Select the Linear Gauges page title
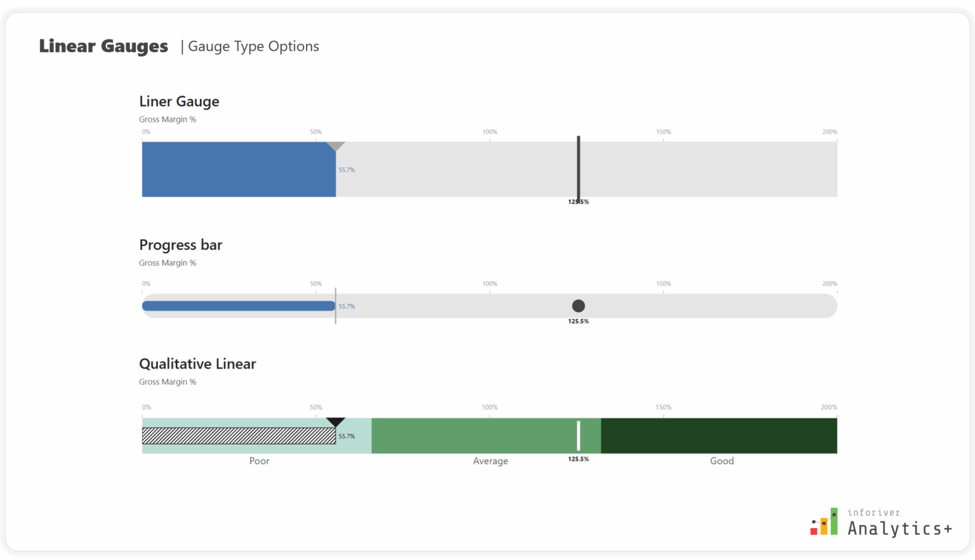975x560 pixels. [103, 46]
